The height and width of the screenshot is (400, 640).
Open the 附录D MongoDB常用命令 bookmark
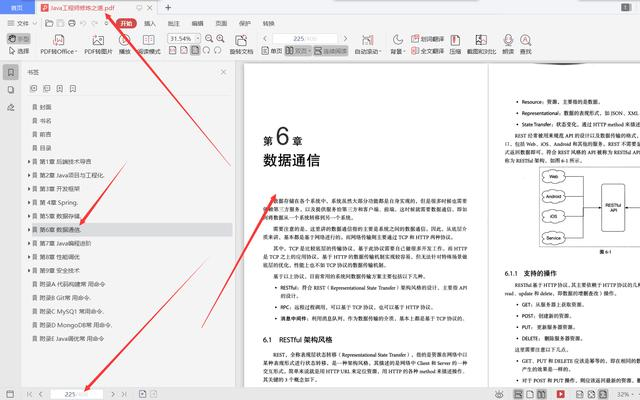coord(76,325)
